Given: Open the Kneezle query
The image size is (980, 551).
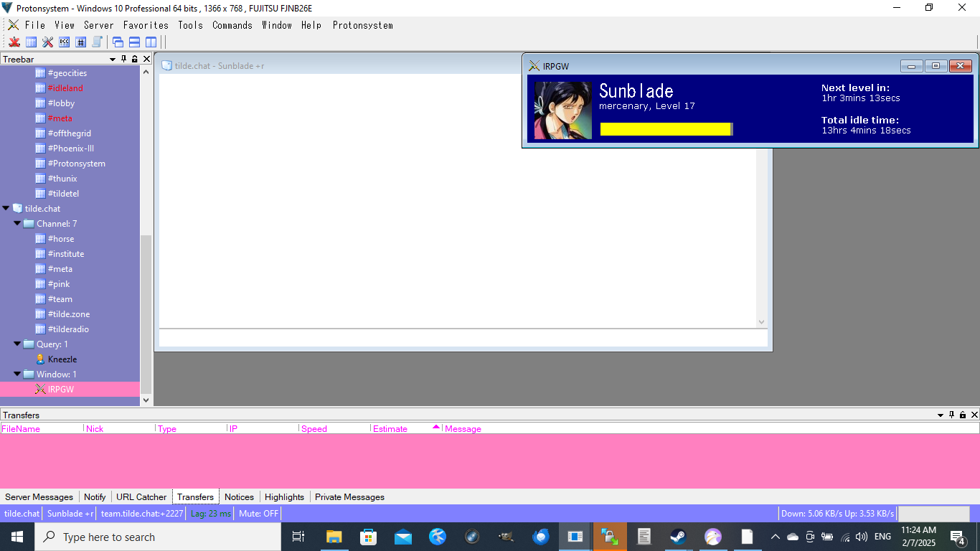Looking at the screenshot, I should point(62,359).
